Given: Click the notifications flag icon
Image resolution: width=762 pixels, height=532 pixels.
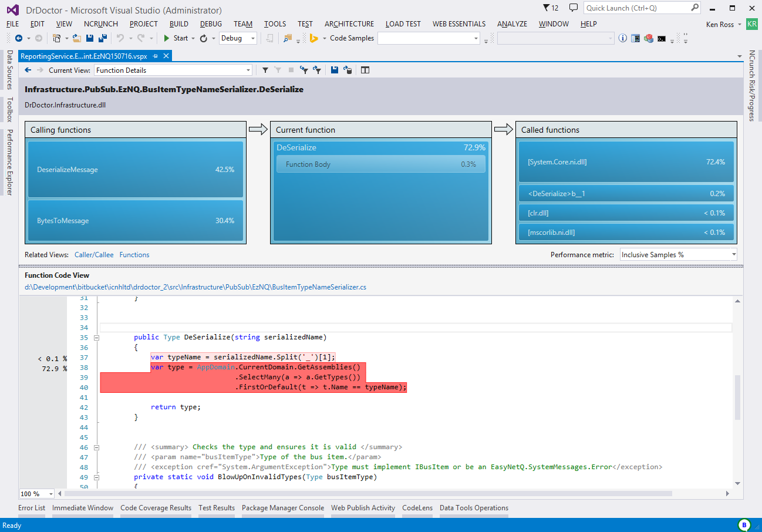Looking at the screenshot, I should (547, 8).
